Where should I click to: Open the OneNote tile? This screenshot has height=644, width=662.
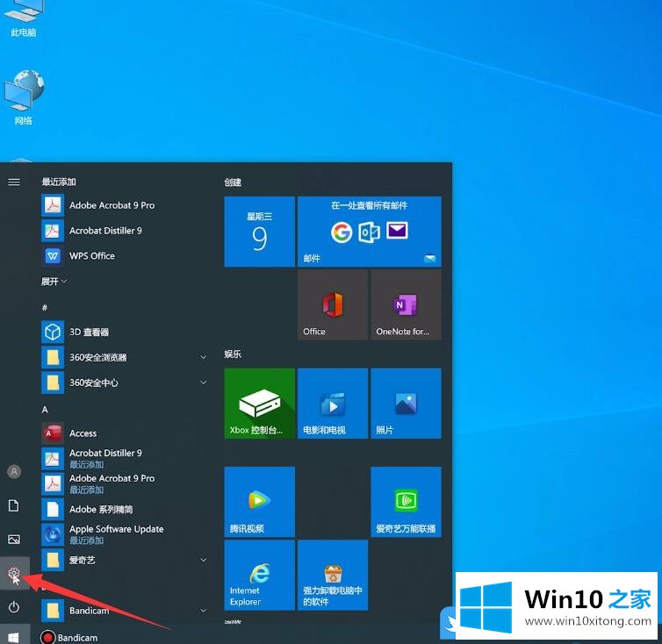click(x=406, y=304)
